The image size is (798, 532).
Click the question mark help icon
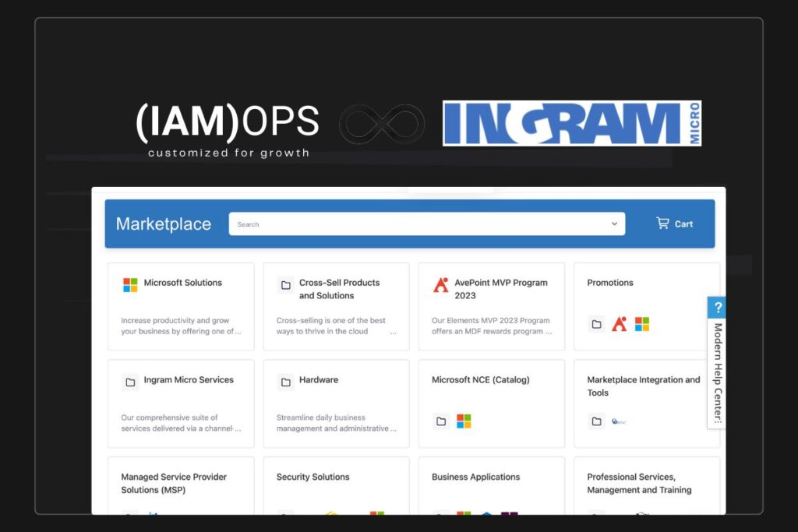[718, 308]
